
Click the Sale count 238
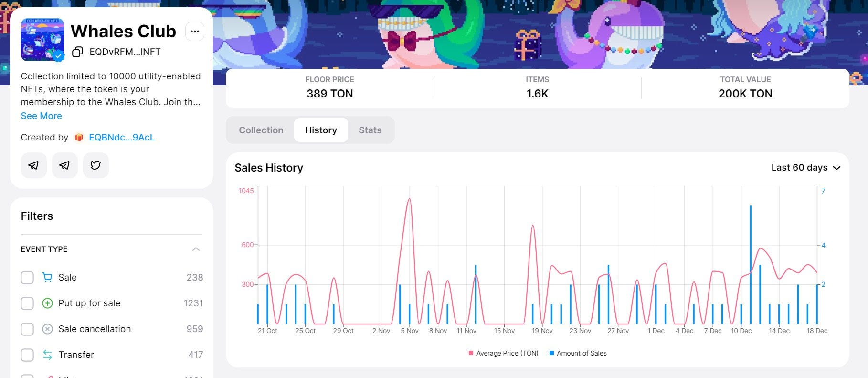pos(195,278)
